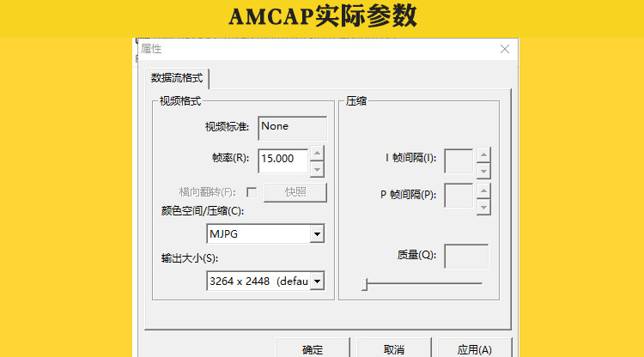Click the I 帧间隔 input box

pos(459,161)
